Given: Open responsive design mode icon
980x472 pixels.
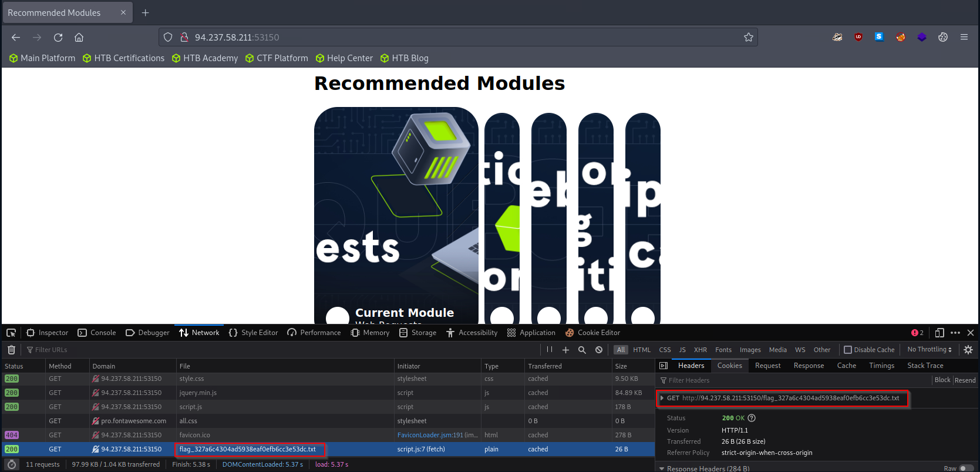Looking at the screenshot, I should [939, 333].
